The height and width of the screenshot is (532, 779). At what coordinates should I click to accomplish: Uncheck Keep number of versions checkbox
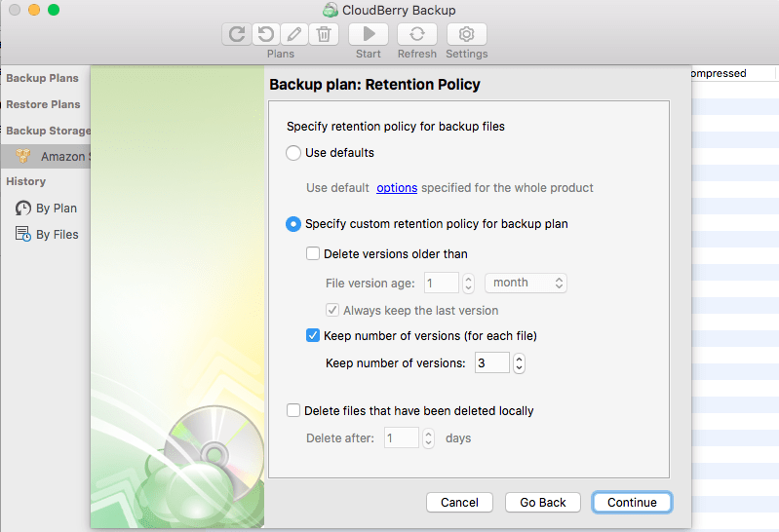click(313, 336)
